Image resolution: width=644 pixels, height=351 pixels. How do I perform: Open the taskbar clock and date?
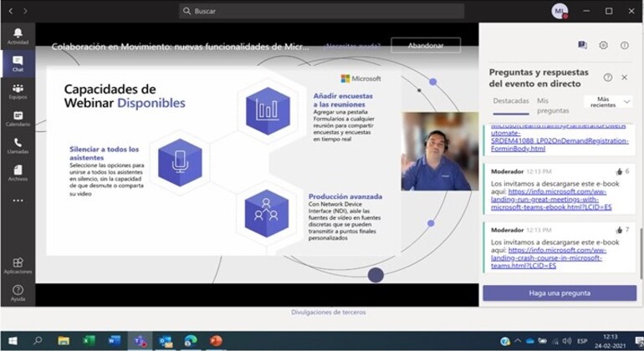(x=610, y=341)
